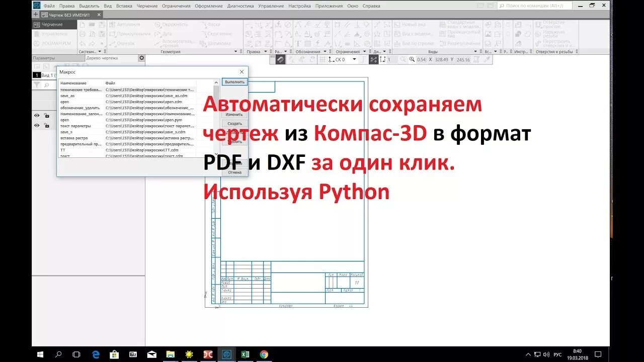Expand the Правка panel dropdown

pos(265,51)
